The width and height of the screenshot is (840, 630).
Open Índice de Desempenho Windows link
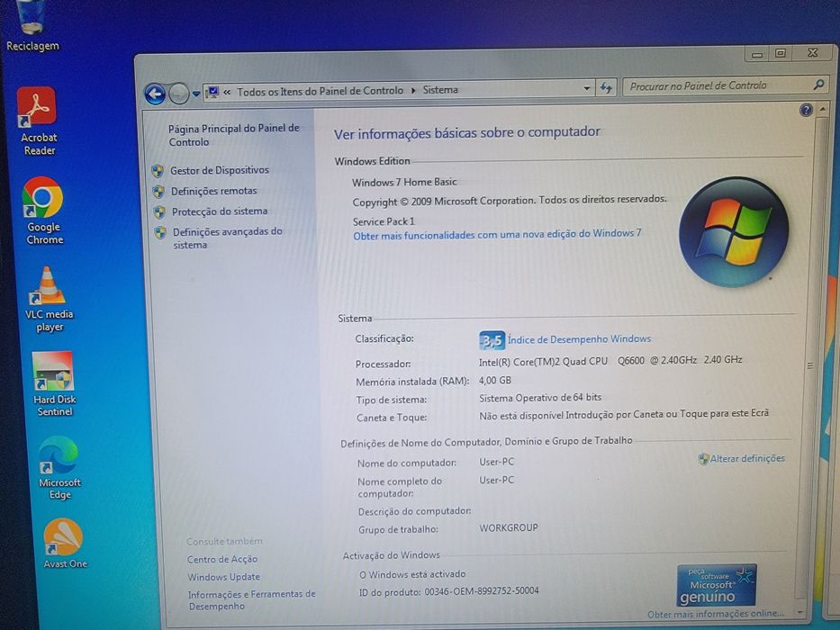(x=580, y=339)
